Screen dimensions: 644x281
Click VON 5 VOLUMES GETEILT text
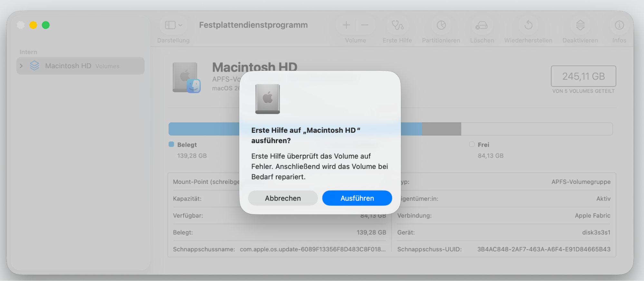click(583, 91)
